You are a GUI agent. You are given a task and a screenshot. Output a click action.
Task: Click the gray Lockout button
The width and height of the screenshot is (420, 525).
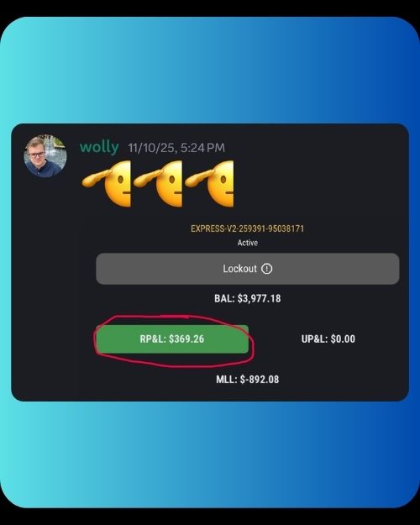248,269
